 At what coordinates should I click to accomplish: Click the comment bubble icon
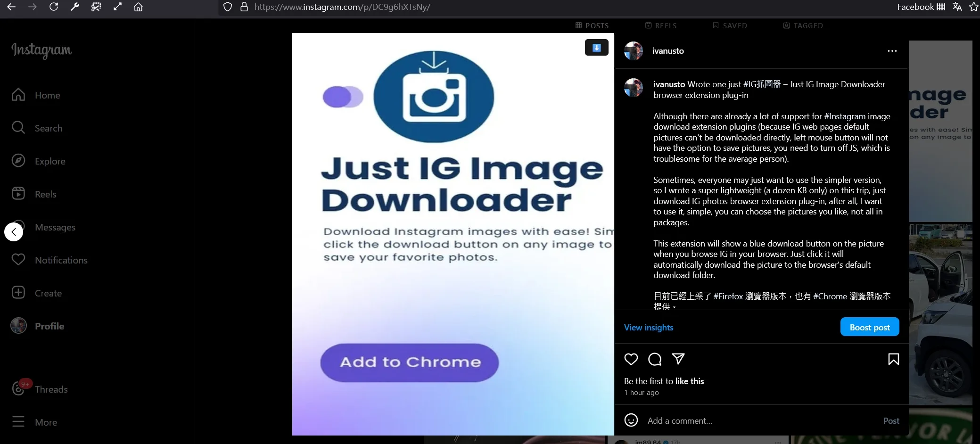pos(655,359)
